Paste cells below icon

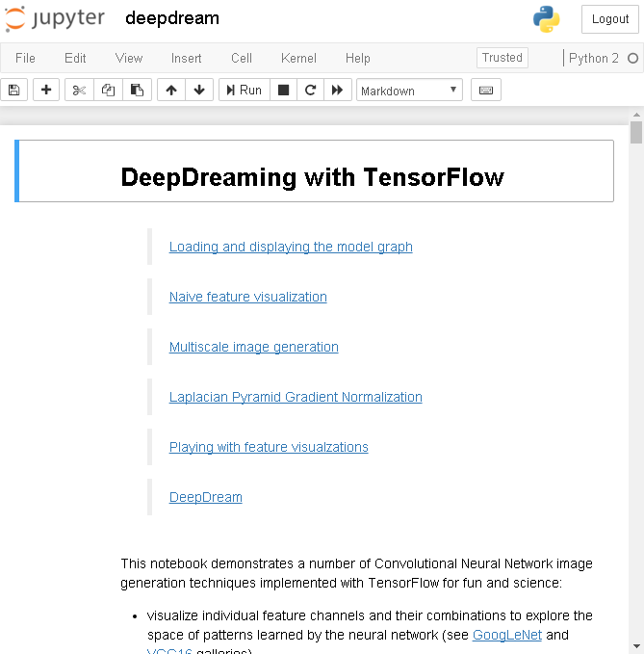coord(137,90)
